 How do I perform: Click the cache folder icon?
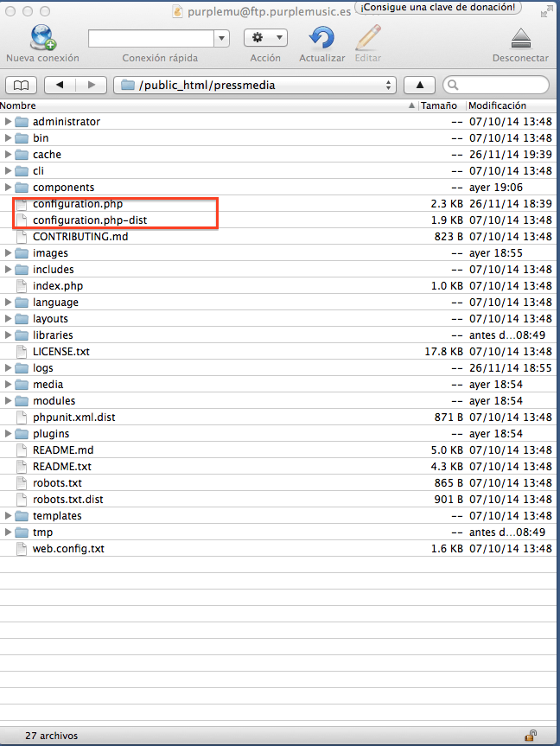[x=22, y=155]
